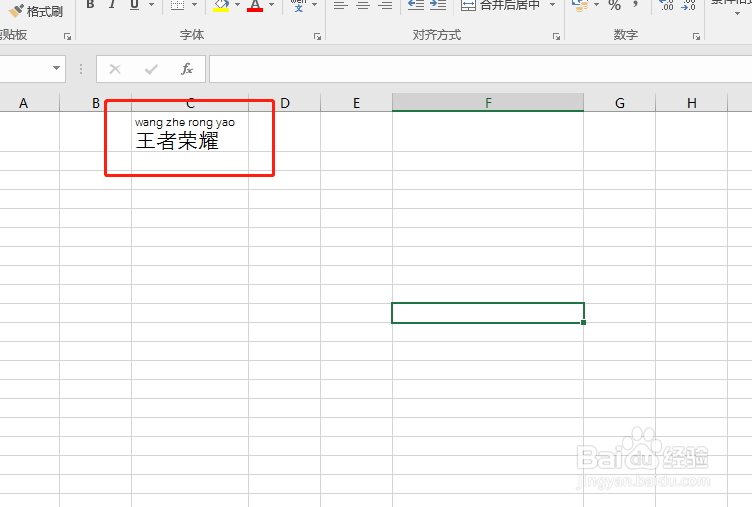Open alignment (对齐方式) group dialog launcher

(556, 36)
